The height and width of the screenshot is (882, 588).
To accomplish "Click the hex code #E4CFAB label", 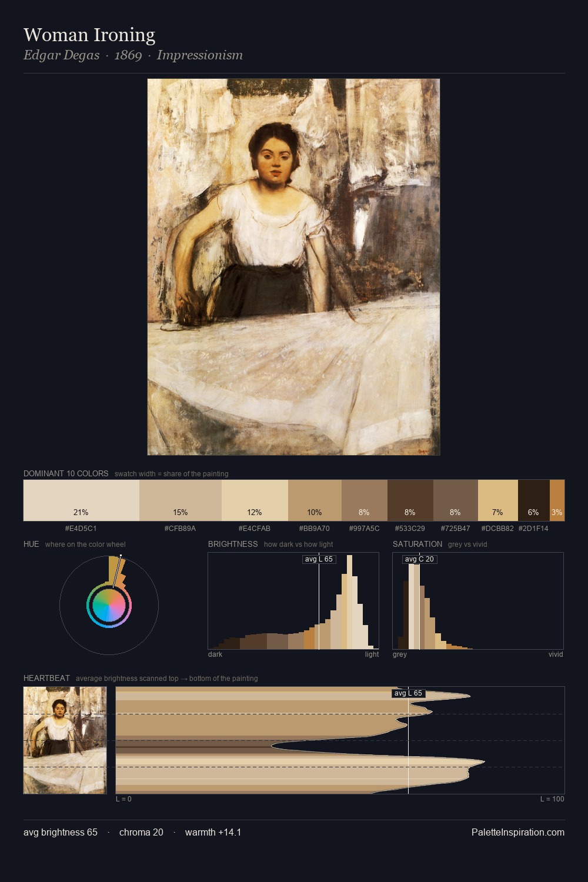I will pos(255,529).
